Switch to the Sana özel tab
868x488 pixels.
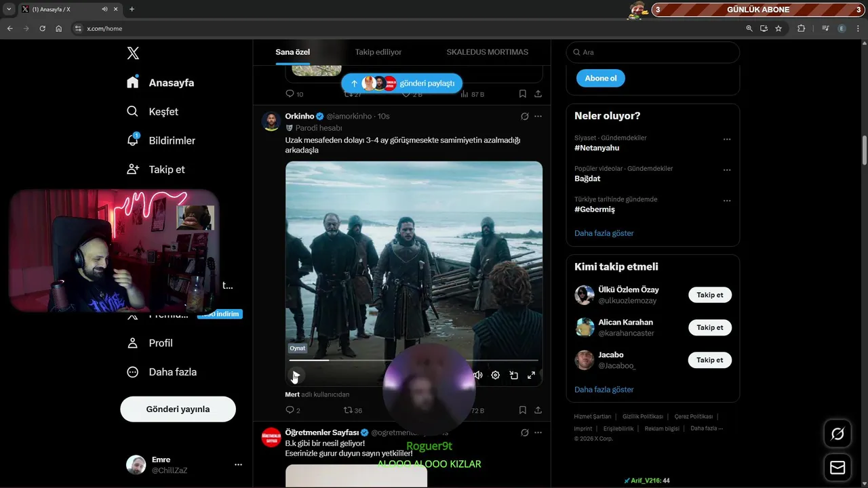(292, 52)
